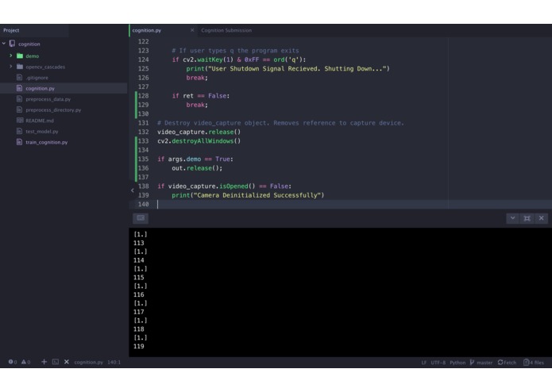Image resolution: width=552 pixels, height=392 pixels.
Task: Click the print Camera Deinitialized line
Action: tap(248, 195)
